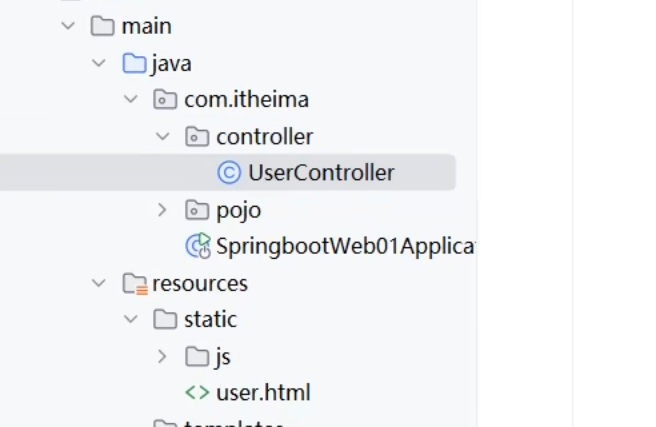The image size is (656, 427).
Task: Click the UserController class icon
Action: (x=229, y=173)
